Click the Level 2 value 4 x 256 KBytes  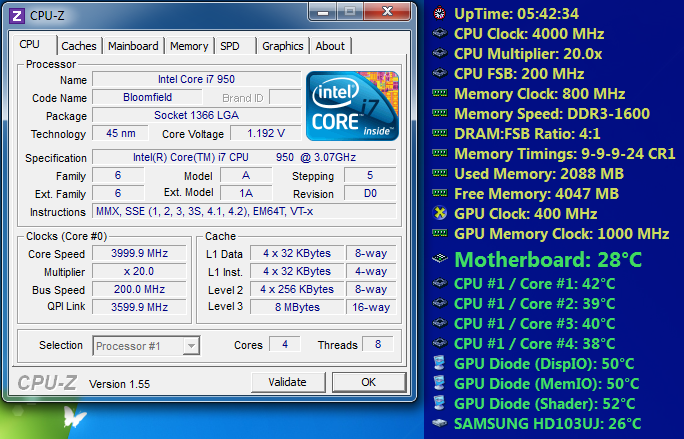pyautogui.click(x=297, y=289)
